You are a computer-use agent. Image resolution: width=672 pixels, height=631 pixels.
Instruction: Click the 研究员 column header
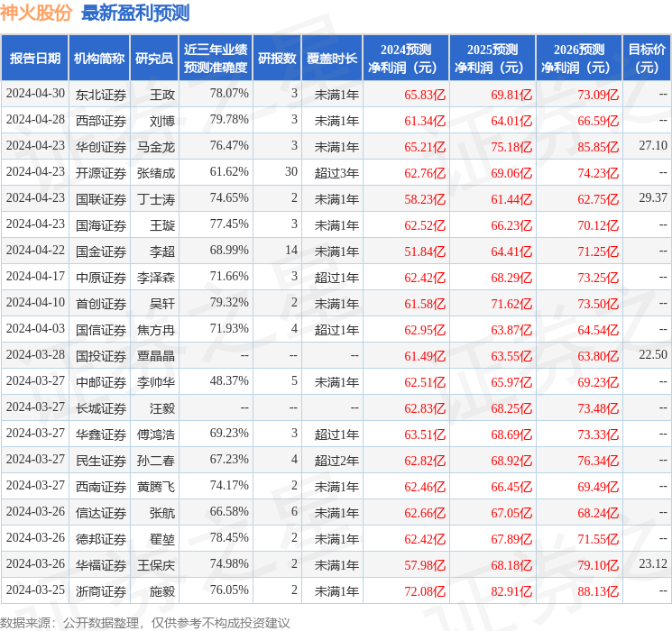point(154,59)
